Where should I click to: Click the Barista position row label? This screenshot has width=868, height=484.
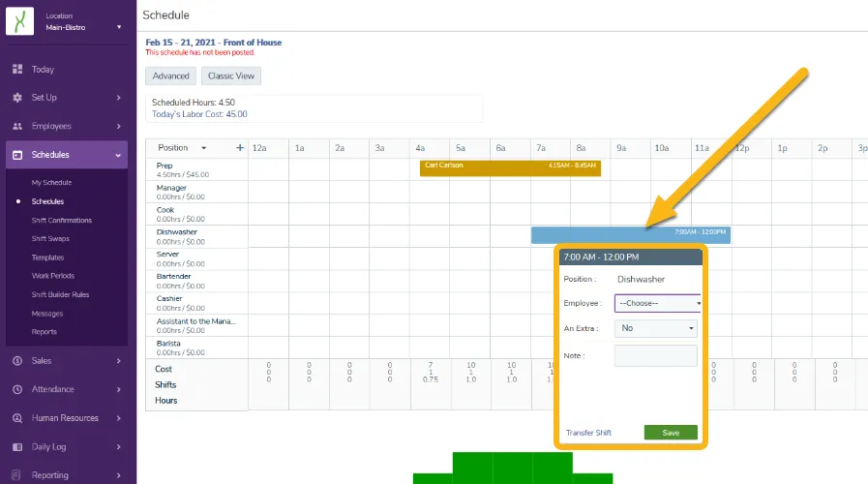(x=168, y=344)
